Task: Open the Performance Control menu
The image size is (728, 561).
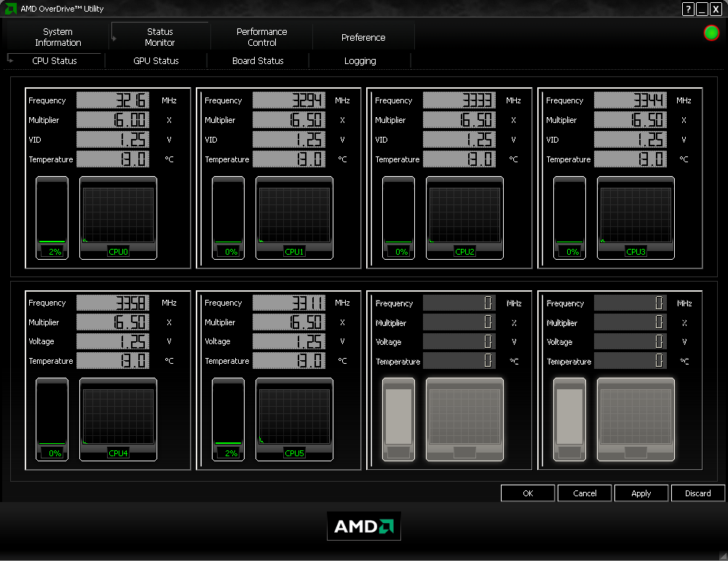Action: click(262, 37)
